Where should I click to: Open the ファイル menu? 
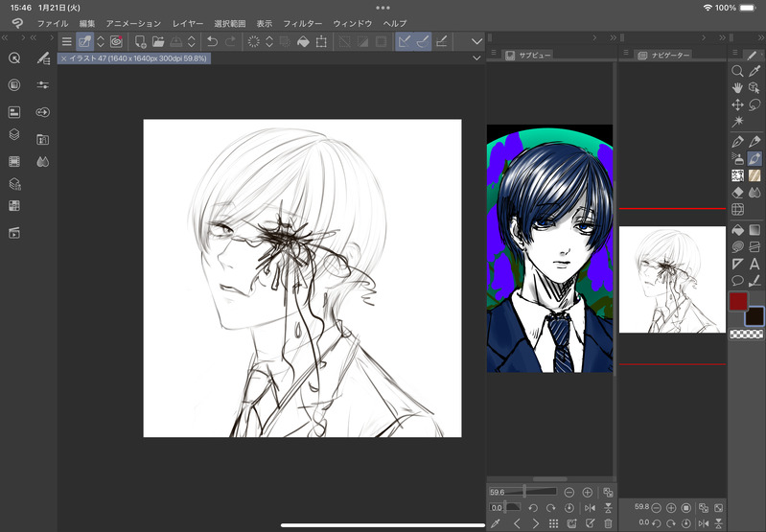[x=53, y=23]
